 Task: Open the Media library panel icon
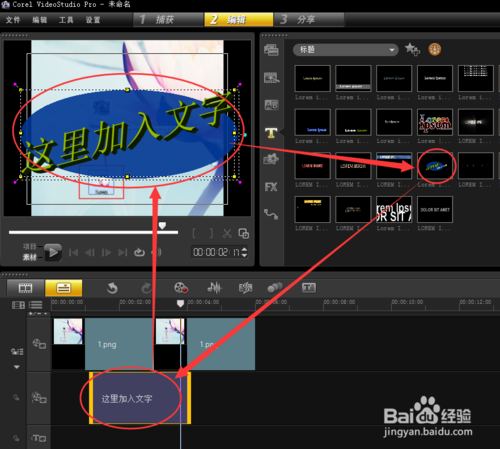[x=271, y=50]
